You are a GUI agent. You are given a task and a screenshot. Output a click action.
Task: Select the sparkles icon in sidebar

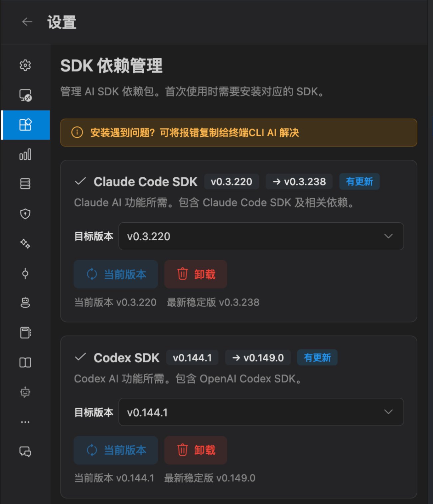(25, 244)
